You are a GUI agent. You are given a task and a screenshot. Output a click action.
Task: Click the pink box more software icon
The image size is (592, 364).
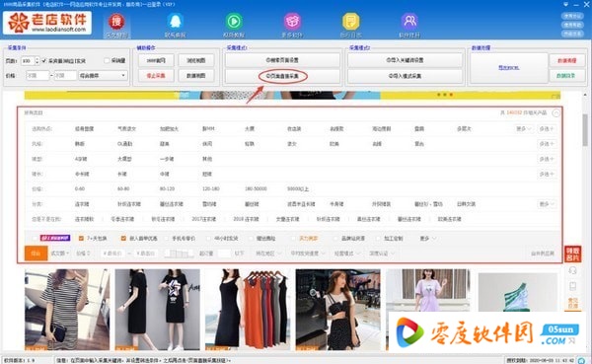[292, 22]
